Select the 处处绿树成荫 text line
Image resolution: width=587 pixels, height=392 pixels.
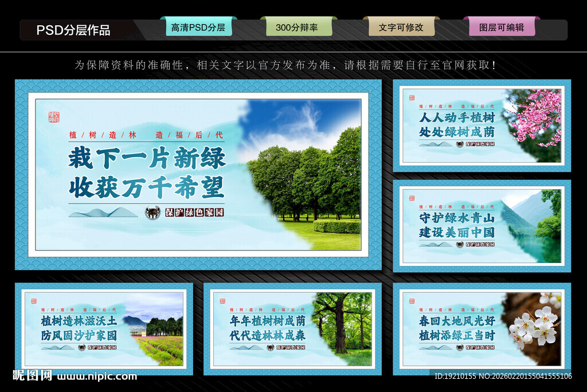point(457,132)
